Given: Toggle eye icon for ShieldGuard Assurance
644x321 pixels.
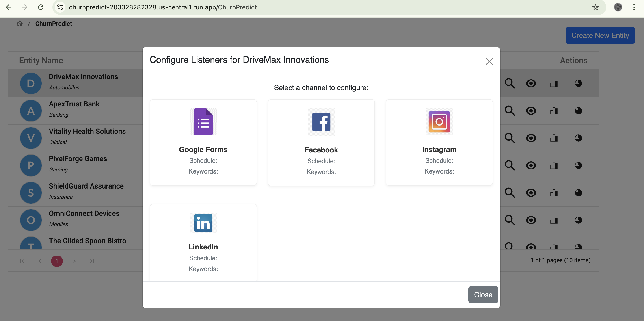Looking at the screenshot, I should point(531,193).
